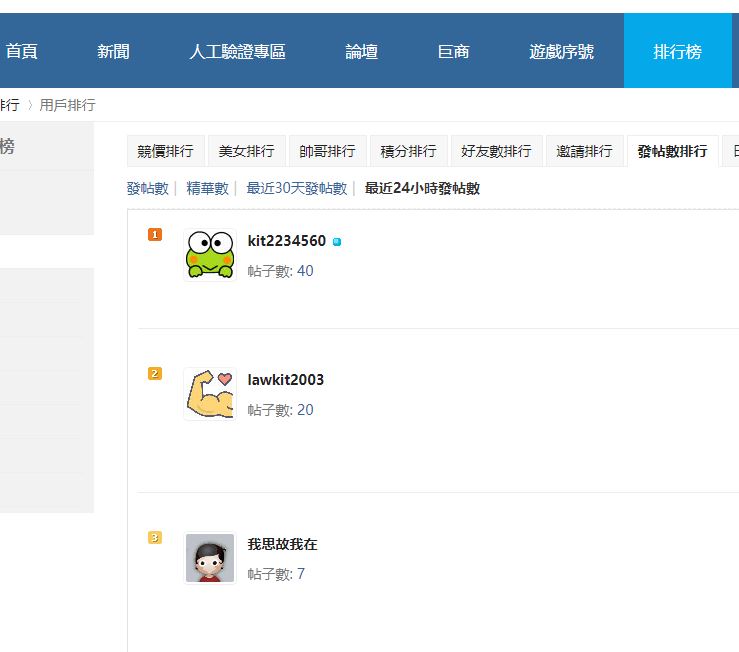739x652 pixels.
Task: Switch to the 競價排行 tab
Action: tap(166, 151)
